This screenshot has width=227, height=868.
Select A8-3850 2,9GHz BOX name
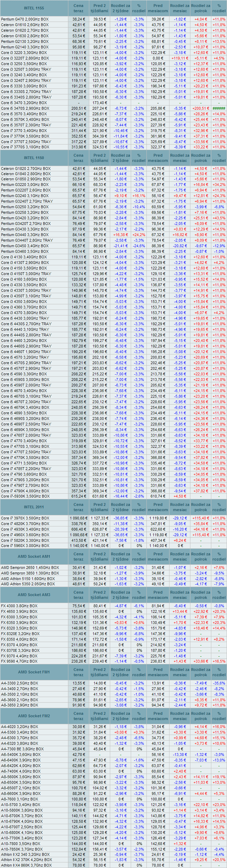20,705
